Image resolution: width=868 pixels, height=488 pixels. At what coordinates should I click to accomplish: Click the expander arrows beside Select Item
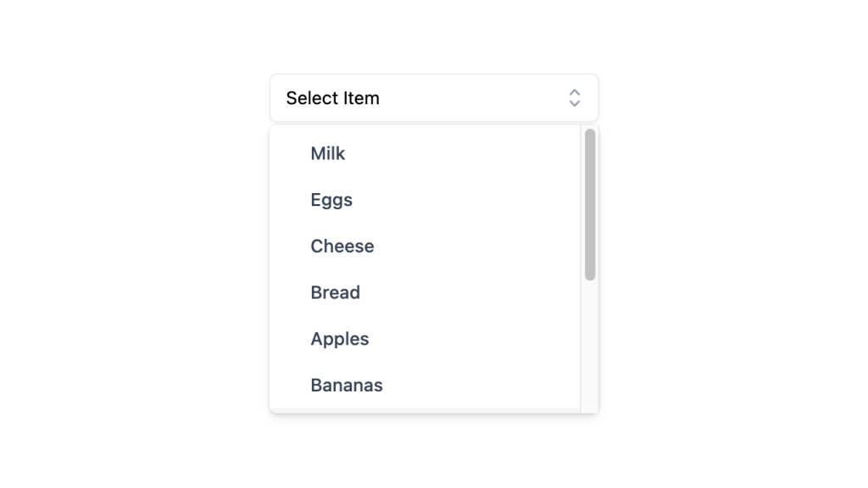pos(575,97)
